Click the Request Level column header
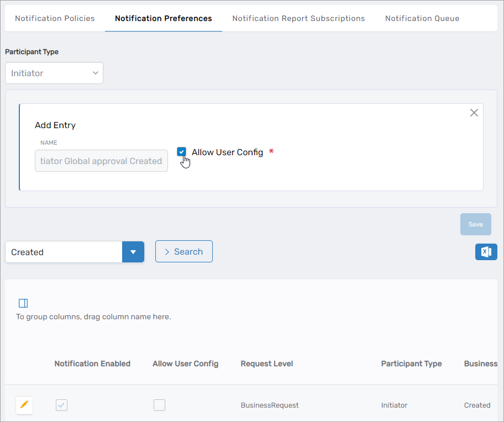 click(266, 363)
